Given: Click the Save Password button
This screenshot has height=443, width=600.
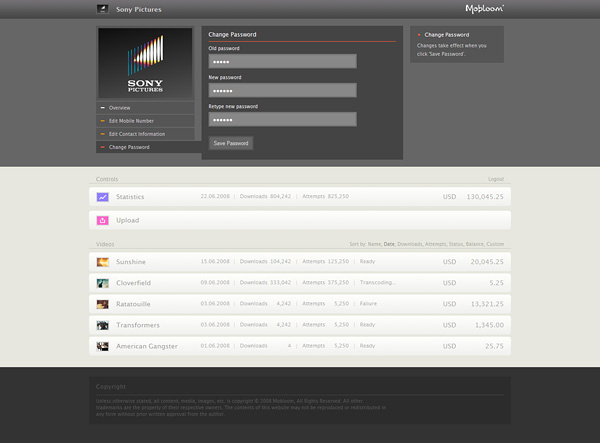Looking at the screenshot, I should [231, 143].
